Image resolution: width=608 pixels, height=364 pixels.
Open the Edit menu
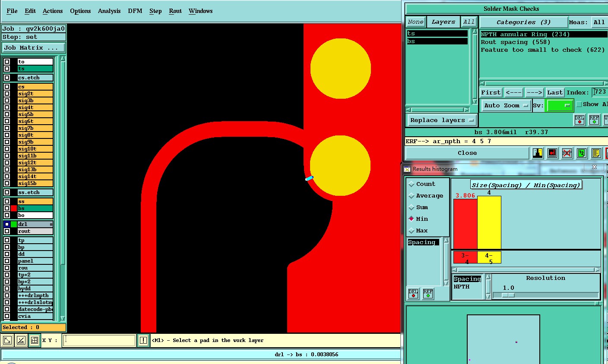pyautogui.click(x=30, y=11)
